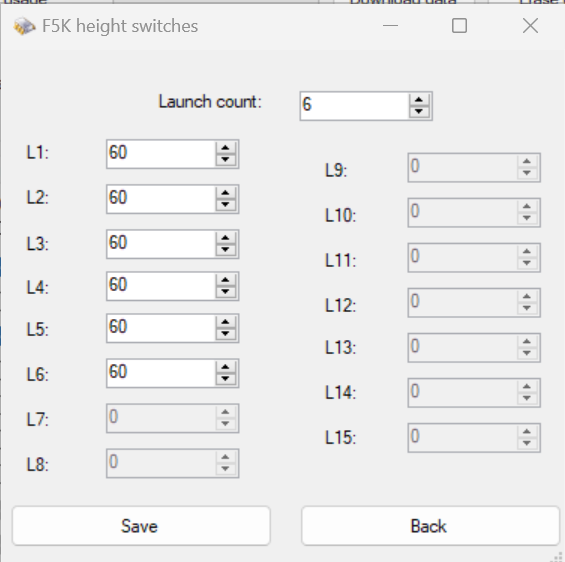
Task: Decrease the Launch count value
Action: (x=419, y=112)
